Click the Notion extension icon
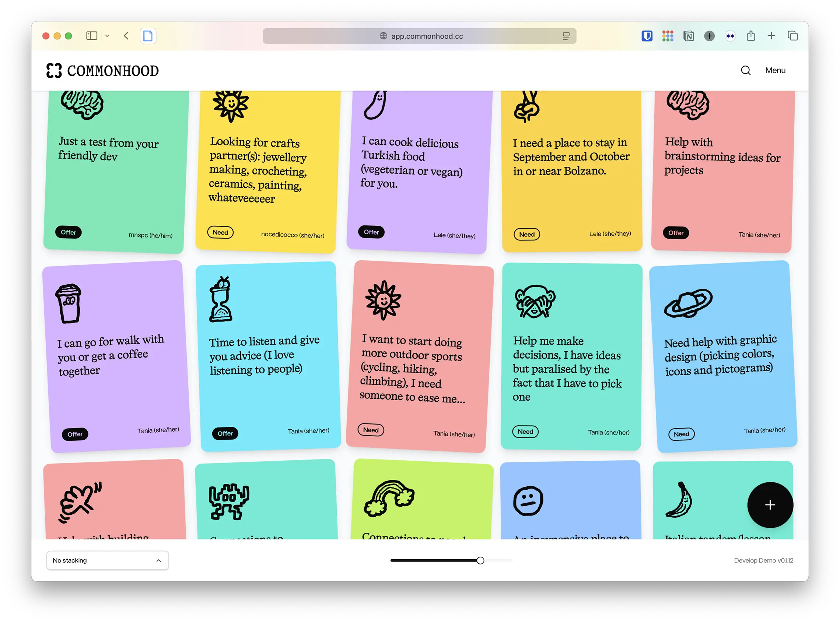 [688, 36]
